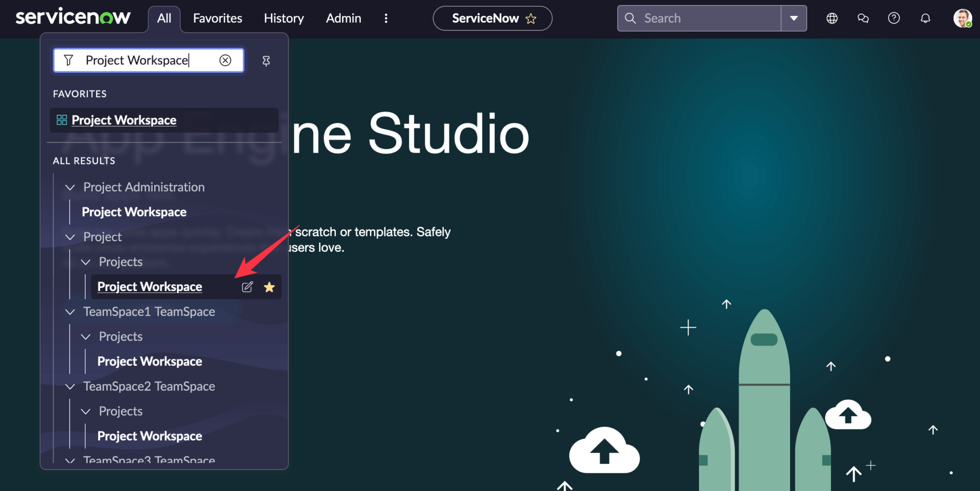Open Project Workspace under Project Administration
The width and height of the screenshot is (980, 491).
134,212
